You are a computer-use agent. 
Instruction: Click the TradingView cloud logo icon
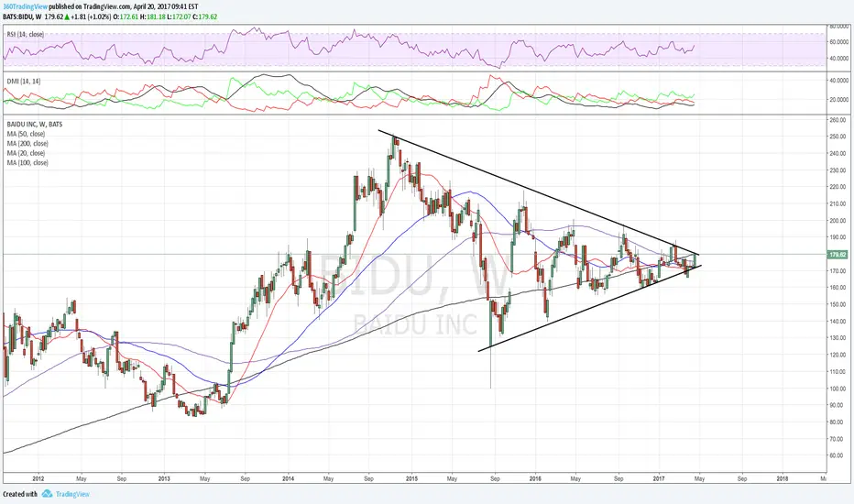point(47,494)
